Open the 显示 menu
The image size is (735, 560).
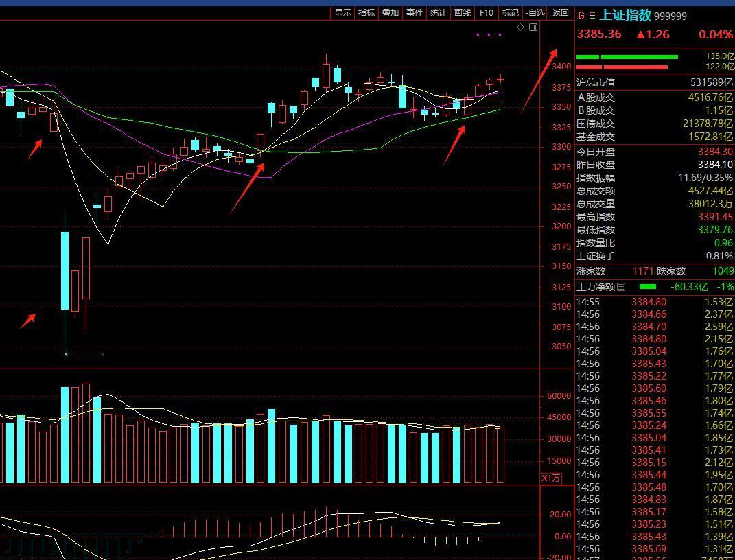click(x=342, y=13)
